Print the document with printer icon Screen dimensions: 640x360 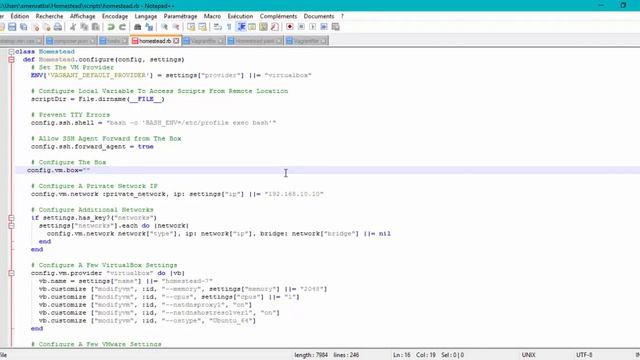pyautogui.click(x=58, y=27)
